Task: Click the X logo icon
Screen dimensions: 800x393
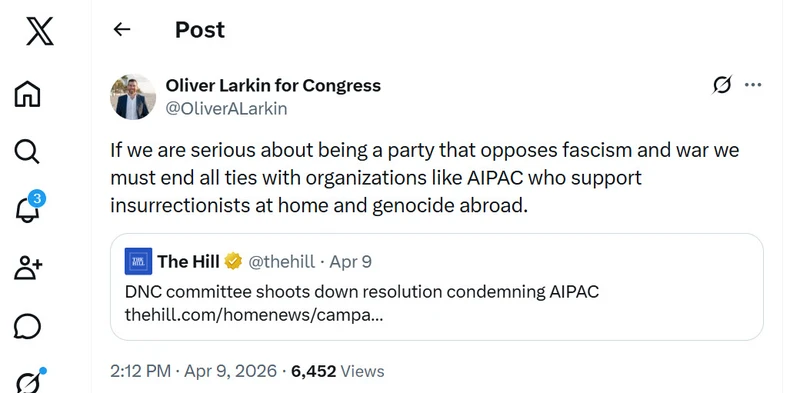Action: (x=40, y=30)
